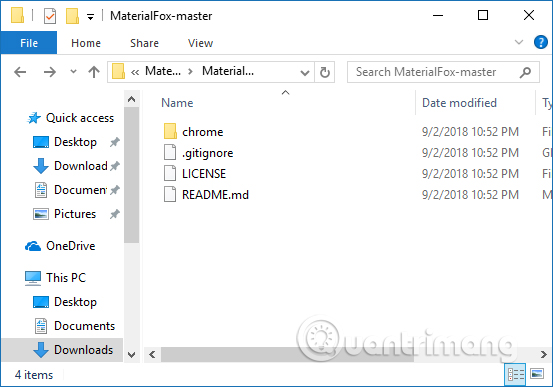553x387 pixels.
Task: Refresh the folder view
Action: [x=324, y=72]
